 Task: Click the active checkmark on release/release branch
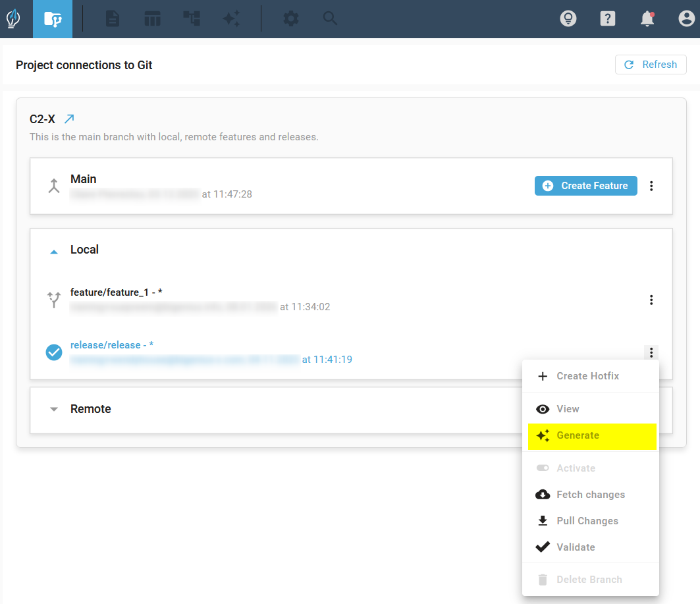tap(54, 352)
